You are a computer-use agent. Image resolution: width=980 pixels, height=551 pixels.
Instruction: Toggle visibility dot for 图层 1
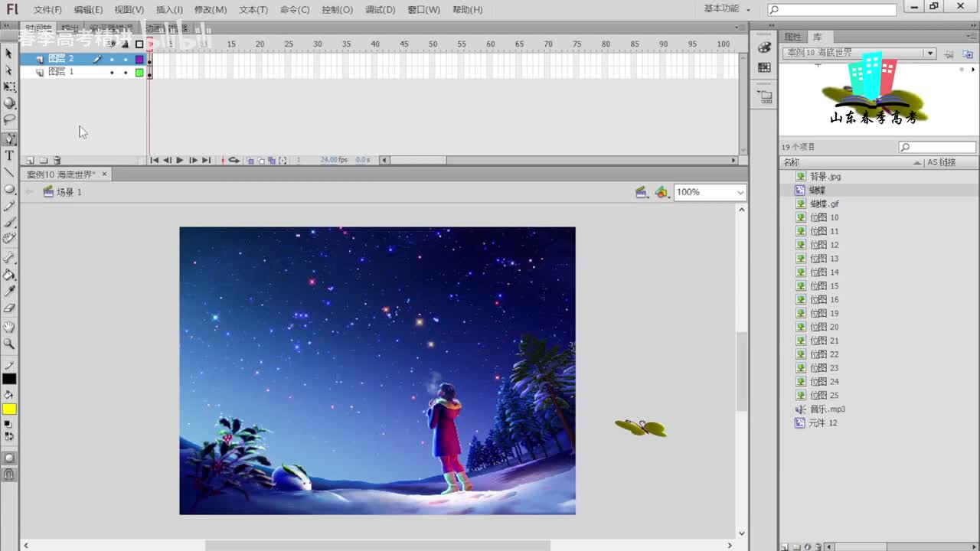coord(112,72)
